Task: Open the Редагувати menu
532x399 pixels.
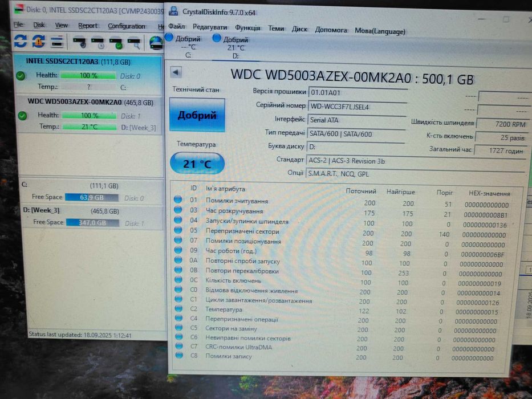Action: tap(210, 27)
